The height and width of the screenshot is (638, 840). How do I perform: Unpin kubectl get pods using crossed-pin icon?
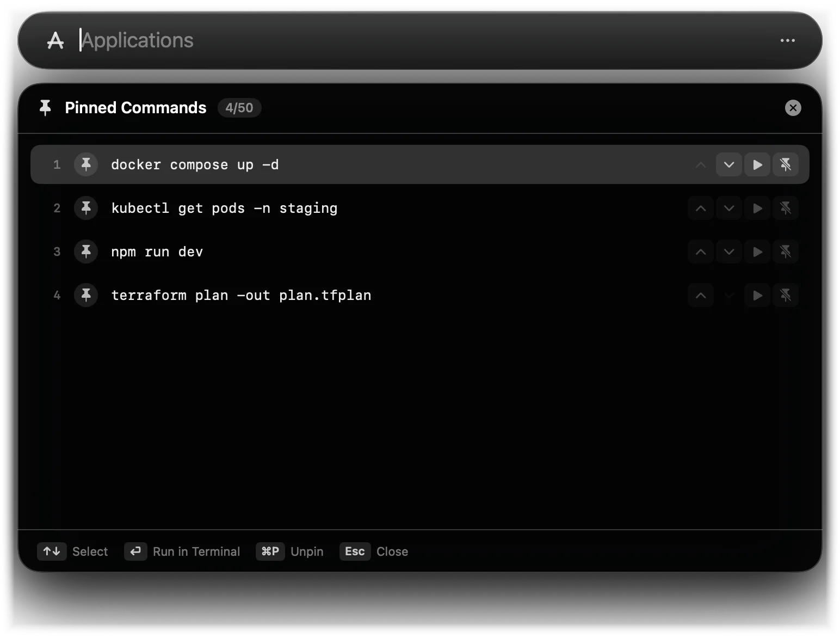[x=786, y=208]
